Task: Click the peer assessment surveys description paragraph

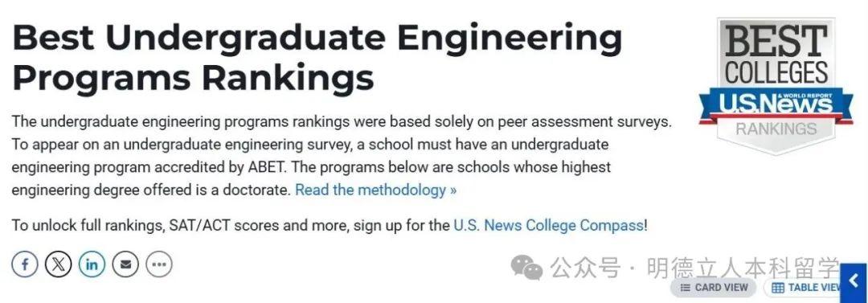Action: coord(342,156)
